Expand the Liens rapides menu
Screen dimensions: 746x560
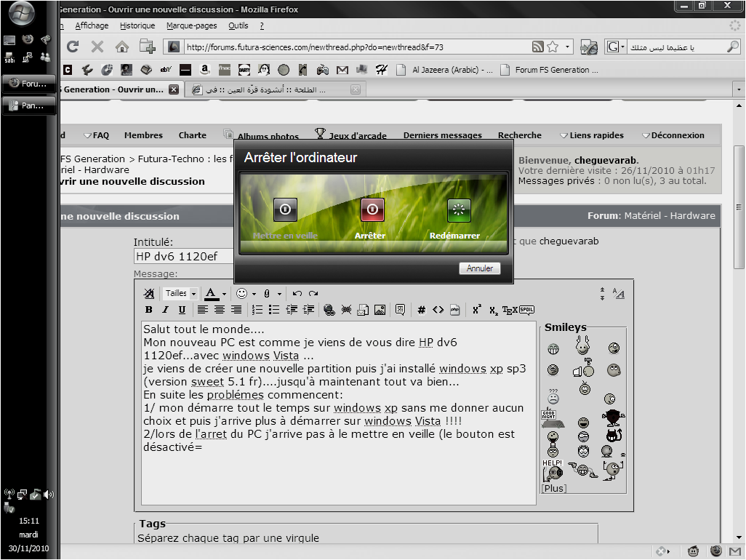pyautogui.click(x=592, y=135)
